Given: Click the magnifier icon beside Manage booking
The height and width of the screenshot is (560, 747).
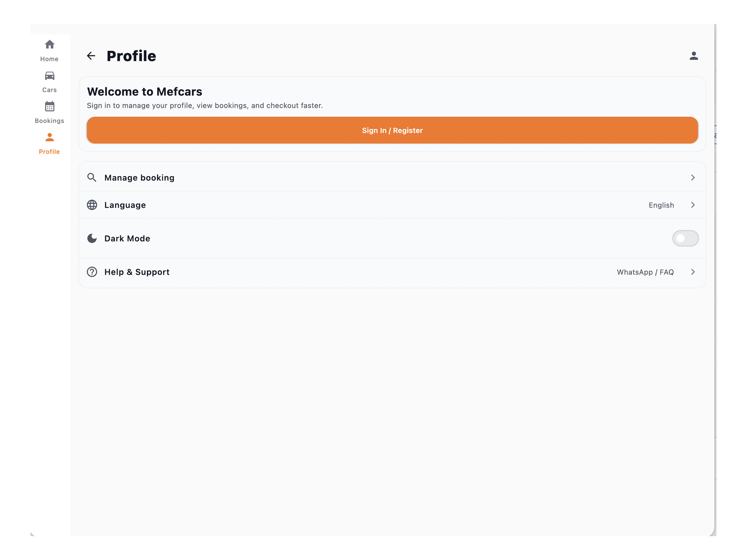Looking at the screenshot, I should (x=92, y=177).
